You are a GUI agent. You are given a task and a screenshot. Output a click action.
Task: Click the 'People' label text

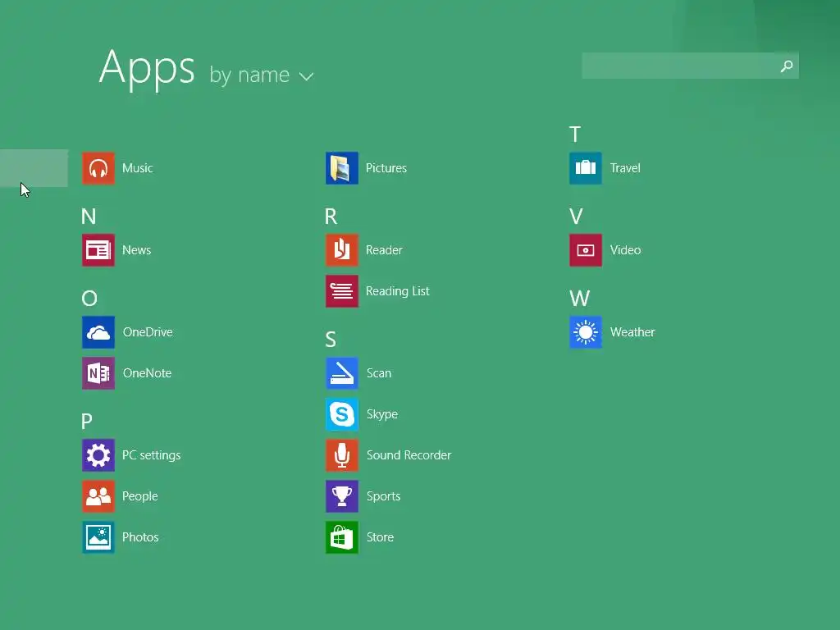(139, 496)
